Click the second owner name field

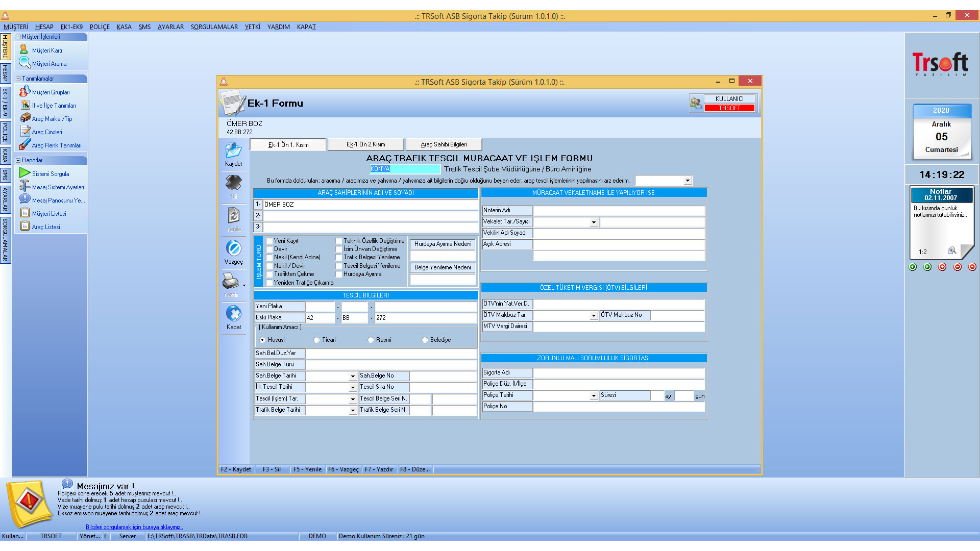point(371,216)
